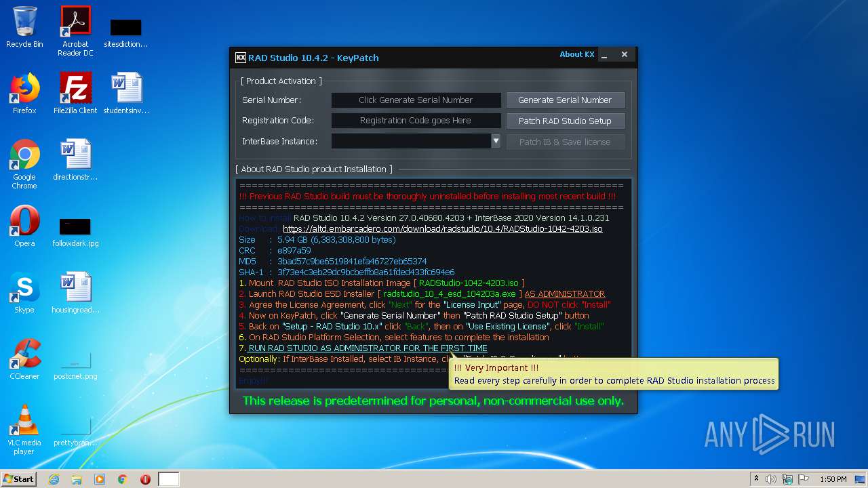The height and width of the screenshot is (488, 868).
Task: Click the Mount RAD Studio ISO step line
Action: 382,283
